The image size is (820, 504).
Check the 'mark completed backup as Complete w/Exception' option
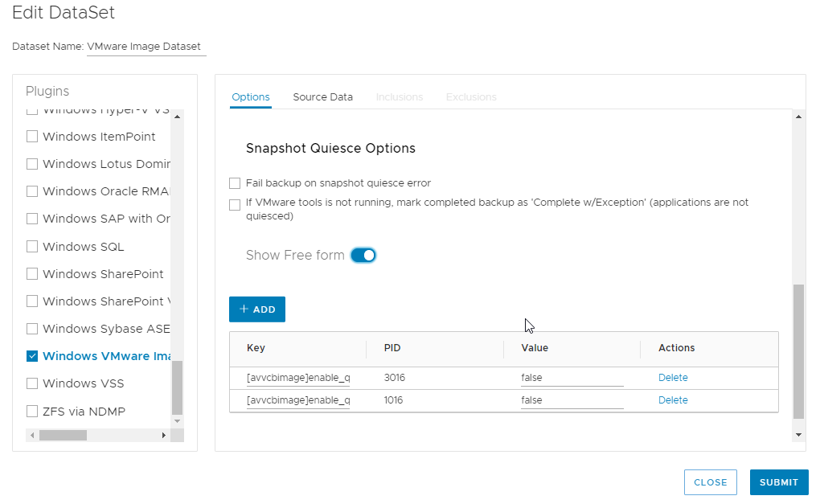tap(234, 205)
